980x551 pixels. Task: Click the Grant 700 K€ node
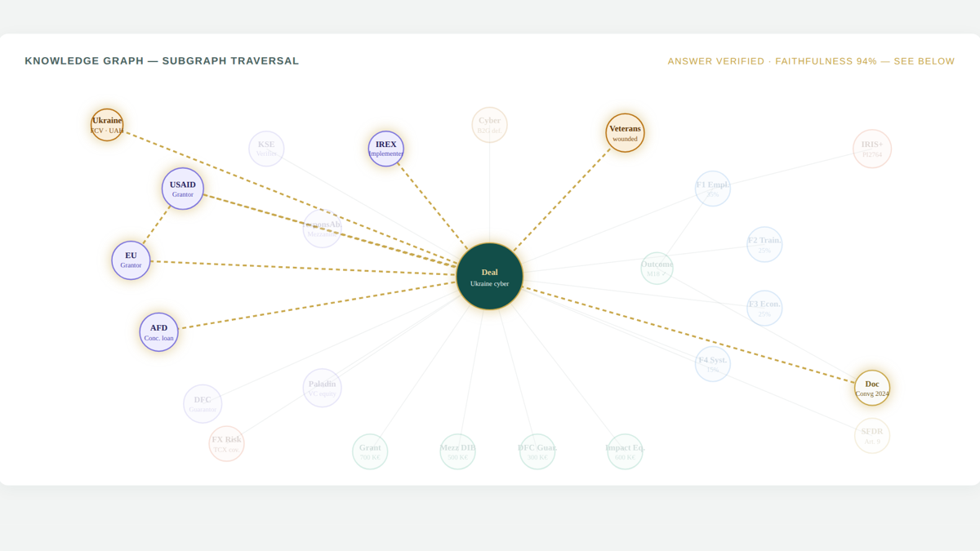pos(370,451)
